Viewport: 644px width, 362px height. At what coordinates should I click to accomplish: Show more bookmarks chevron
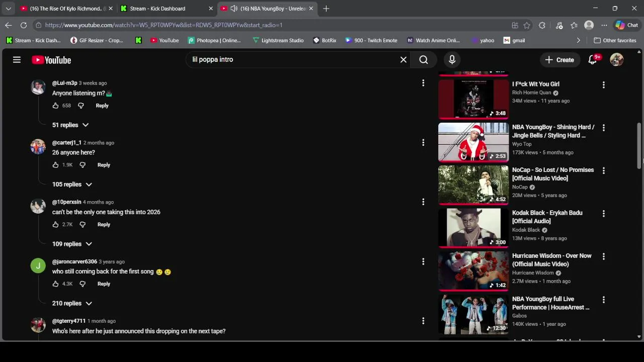click(578, 40)
